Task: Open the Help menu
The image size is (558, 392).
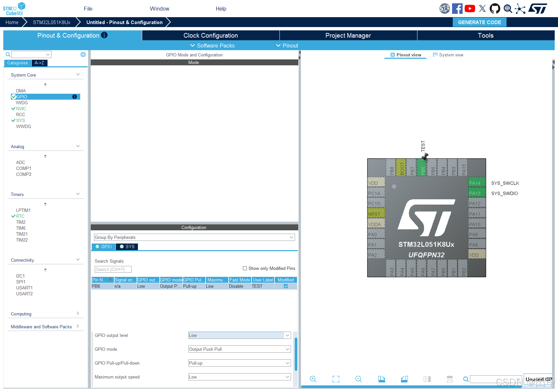Action: click(221, 9)
